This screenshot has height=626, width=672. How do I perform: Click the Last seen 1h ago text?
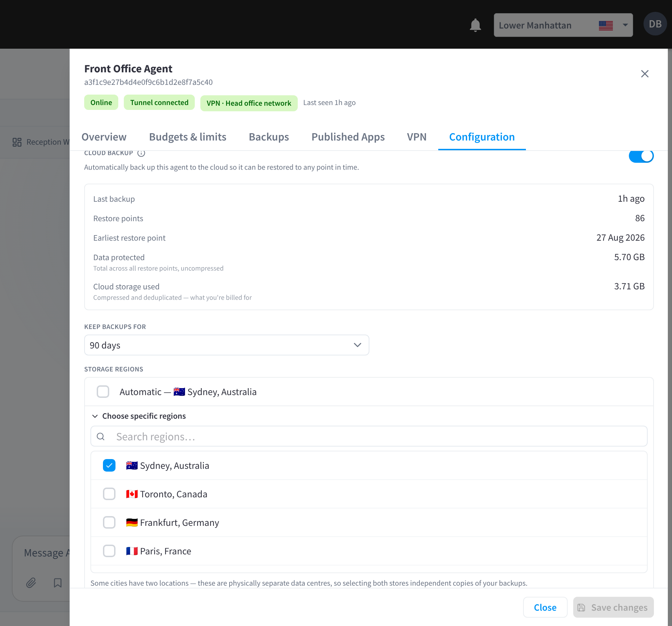[x=329, y=103]
